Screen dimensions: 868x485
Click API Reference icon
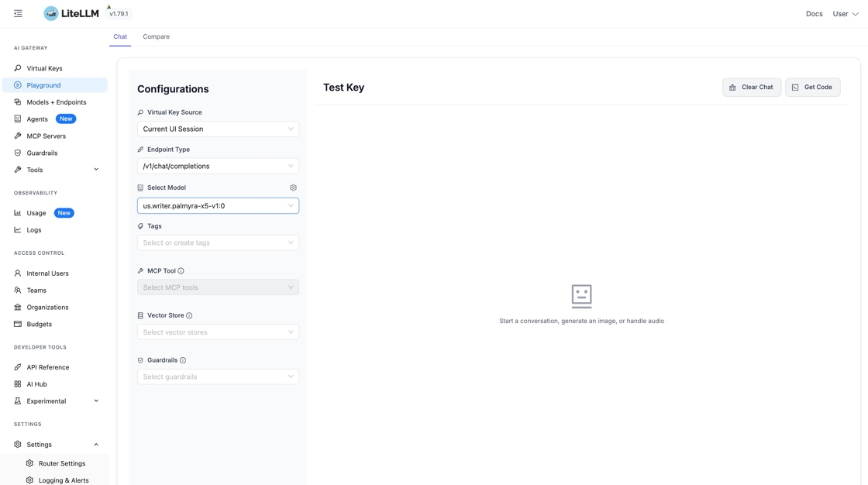point(18,367)
